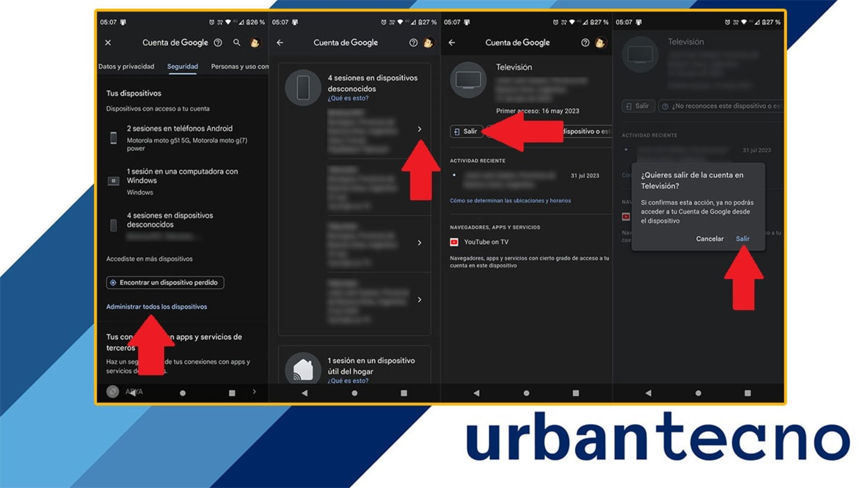Image resolution: width=868 pixels, height=488 pixels.
Task: Tap Primer acceso: 16 may 2023 text
Action: tap(538, 111)
